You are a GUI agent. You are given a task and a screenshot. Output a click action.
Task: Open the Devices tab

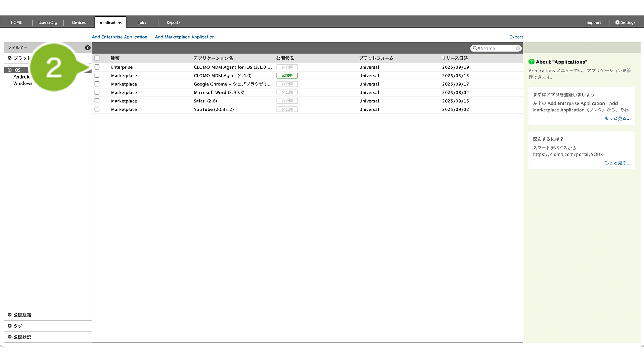click(x=79, y=22)
